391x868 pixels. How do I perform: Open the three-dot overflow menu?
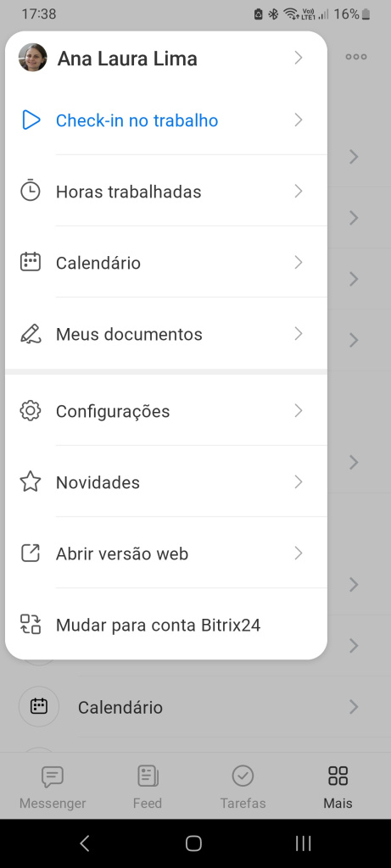[356, 57]
